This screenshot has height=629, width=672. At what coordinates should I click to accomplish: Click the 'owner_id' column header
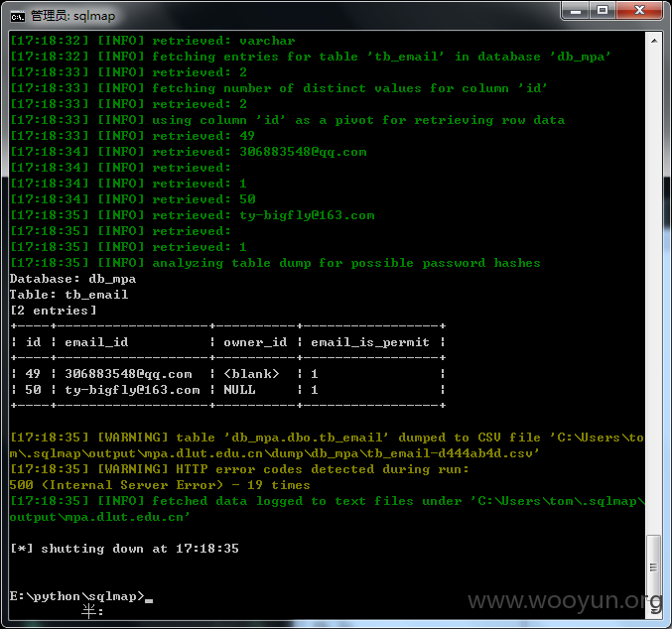pos(255,342)
